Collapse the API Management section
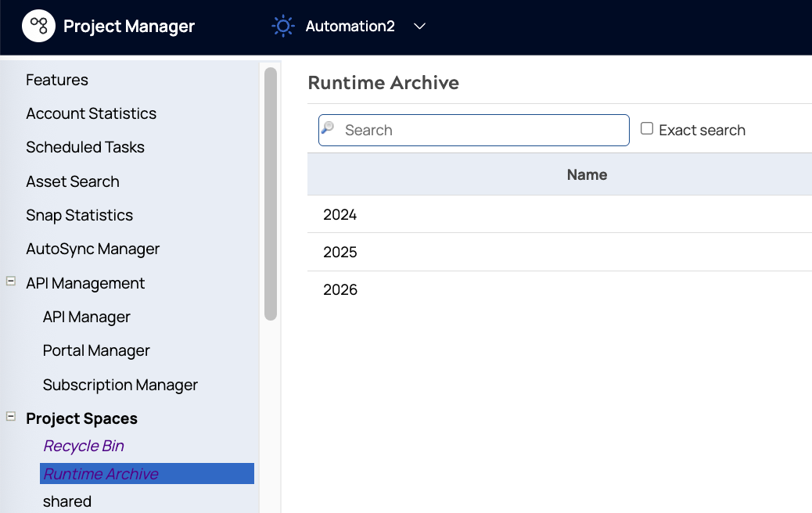Screen dimensions: 812x513 10,281
